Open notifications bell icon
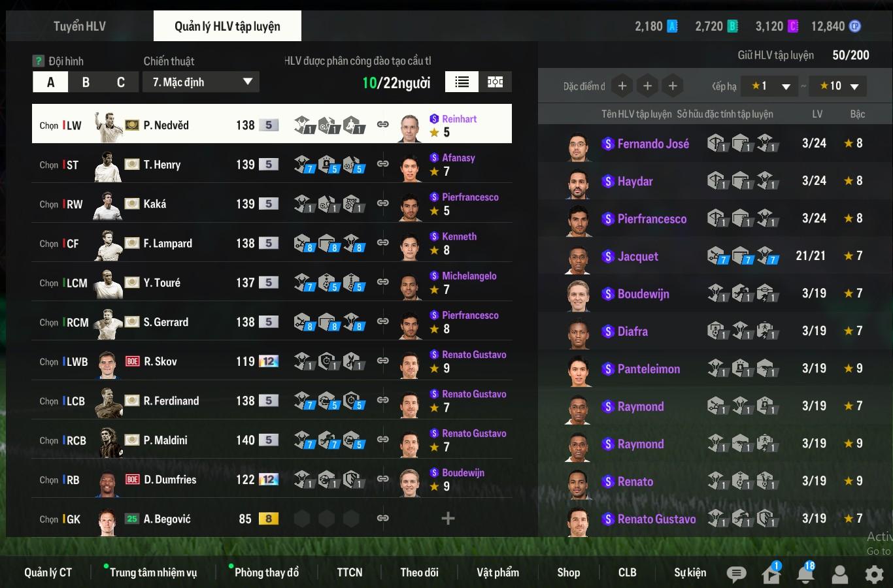This screenshot has height=588, width=893. tap(805, 573)
